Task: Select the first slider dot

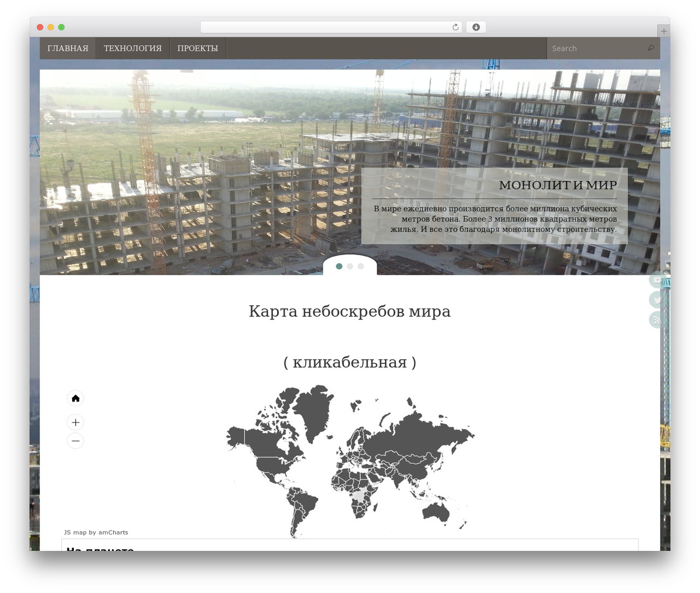Action: [x=339, y=266]
